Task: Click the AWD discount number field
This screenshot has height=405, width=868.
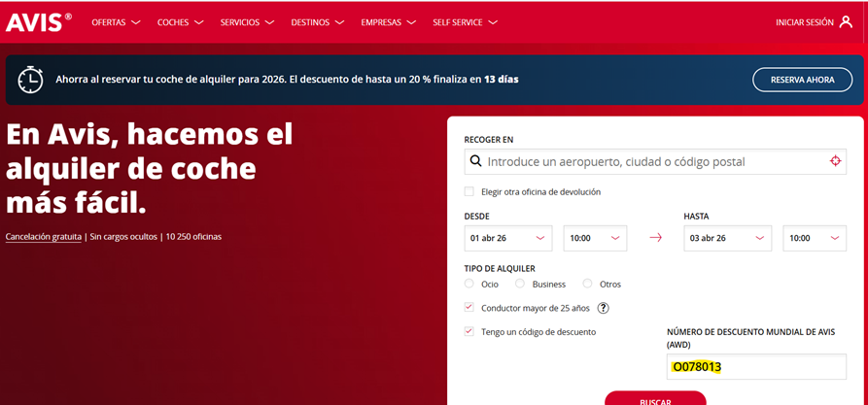Action: (756, 367)
